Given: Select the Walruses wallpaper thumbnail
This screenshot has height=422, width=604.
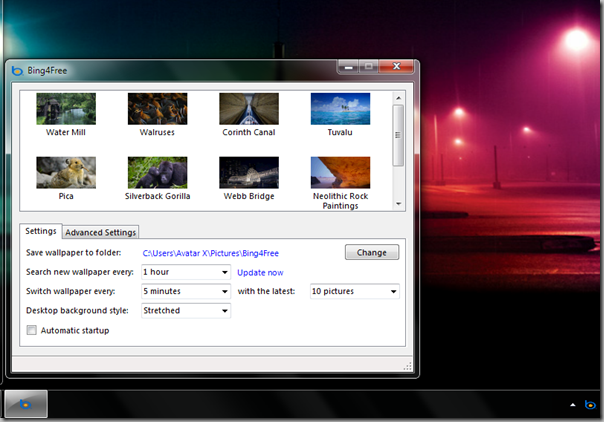Looking at the screenshot, I should coord(157,109).
